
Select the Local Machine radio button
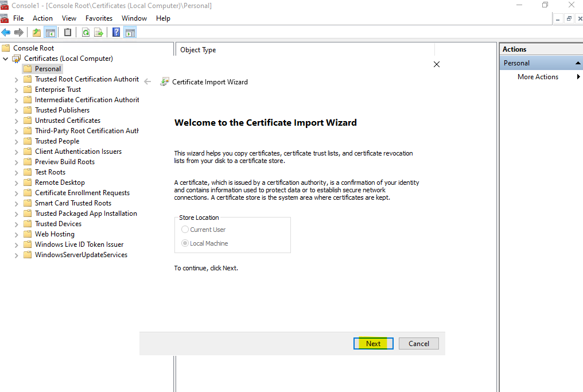coord(185,243)
